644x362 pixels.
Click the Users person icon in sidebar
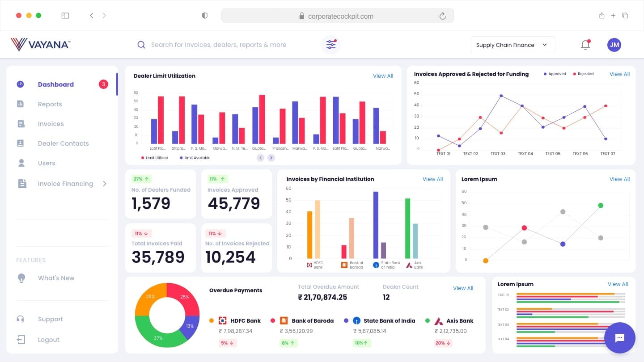point(21,163)
